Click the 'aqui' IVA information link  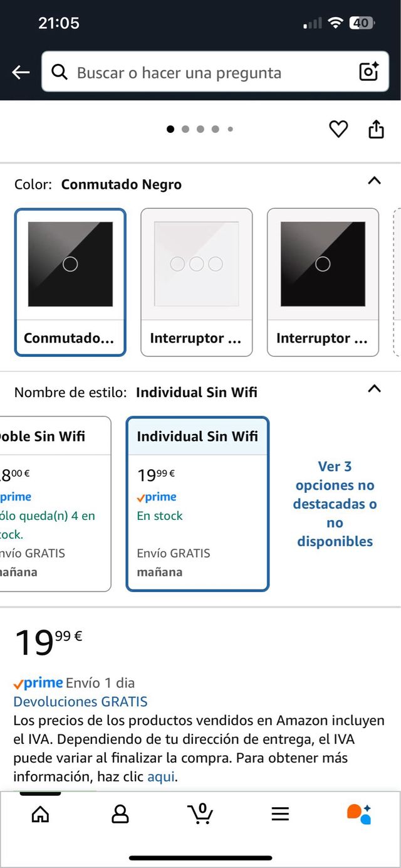(x=162, y=776)
